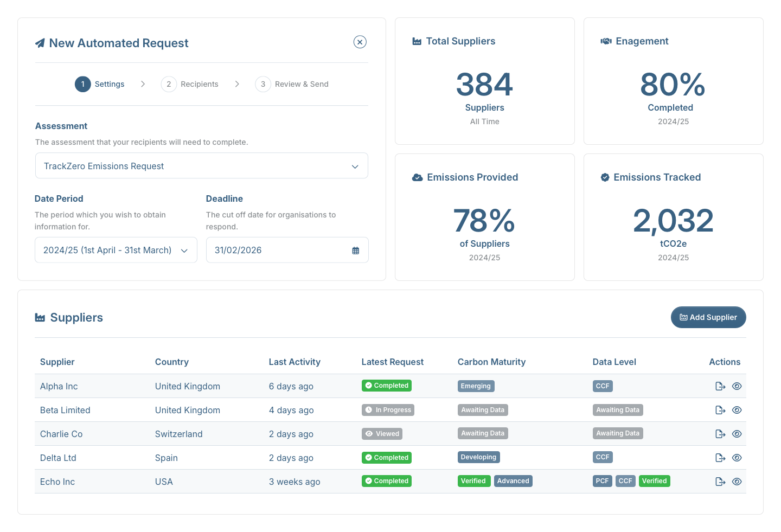Toggle visibility eye for Charlie Co
This screenshot has width=781, height=532.
pos(737,434)
